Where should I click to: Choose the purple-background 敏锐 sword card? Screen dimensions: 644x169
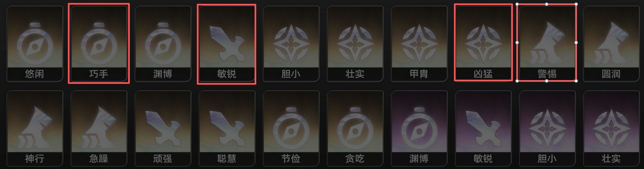[x=483, y=128]
